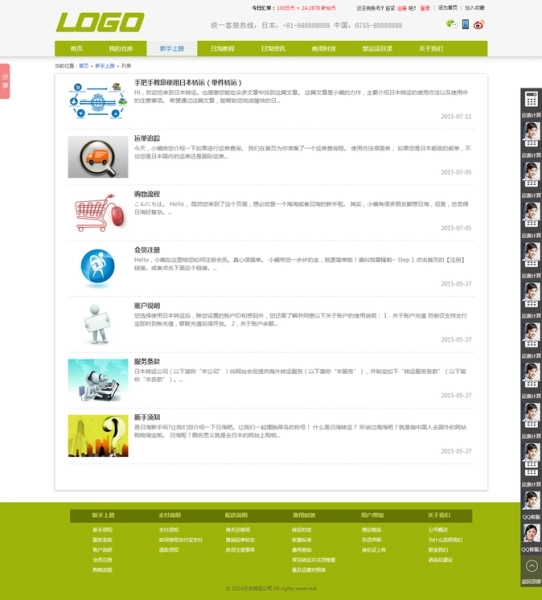Open 日淘教程 in the navigation bar

point(222,49)
